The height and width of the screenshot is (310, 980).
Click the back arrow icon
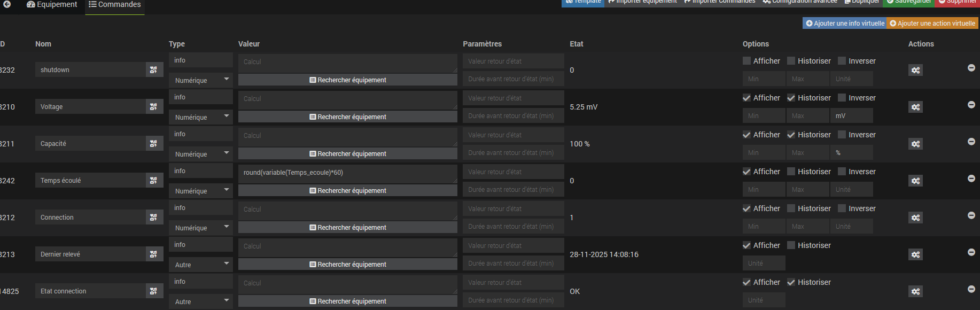[x=7, y=4]
